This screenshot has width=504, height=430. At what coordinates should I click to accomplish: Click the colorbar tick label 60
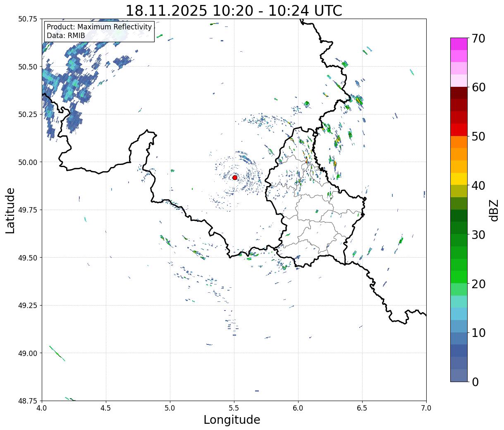478,87
